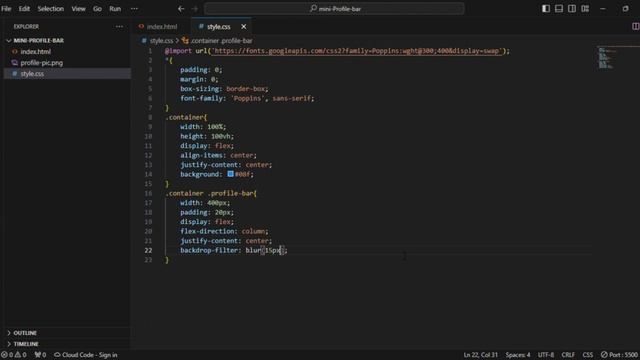Open the Run menu

[115, 9]
